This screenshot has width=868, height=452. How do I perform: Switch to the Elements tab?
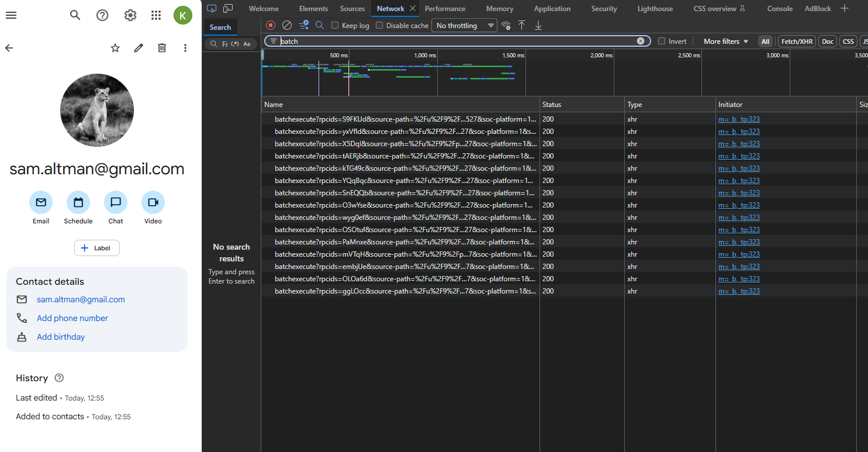[x=313, y=8]
